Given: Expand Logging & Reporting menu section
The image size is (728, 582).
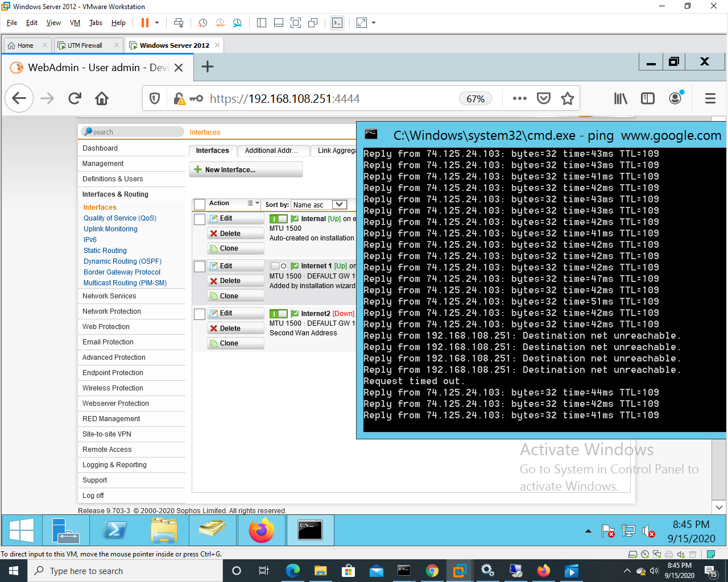Looking at the screenshot, I should [132, 465].
